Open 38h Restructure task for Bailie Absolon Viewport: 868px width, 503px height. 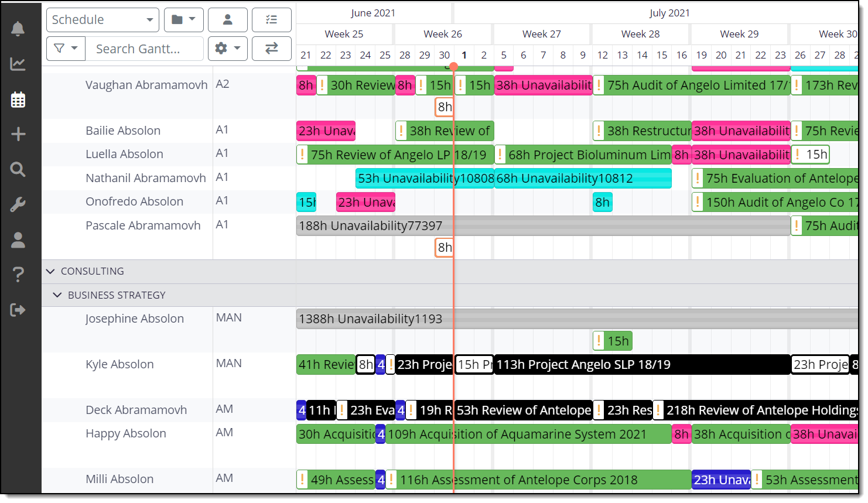642,131
